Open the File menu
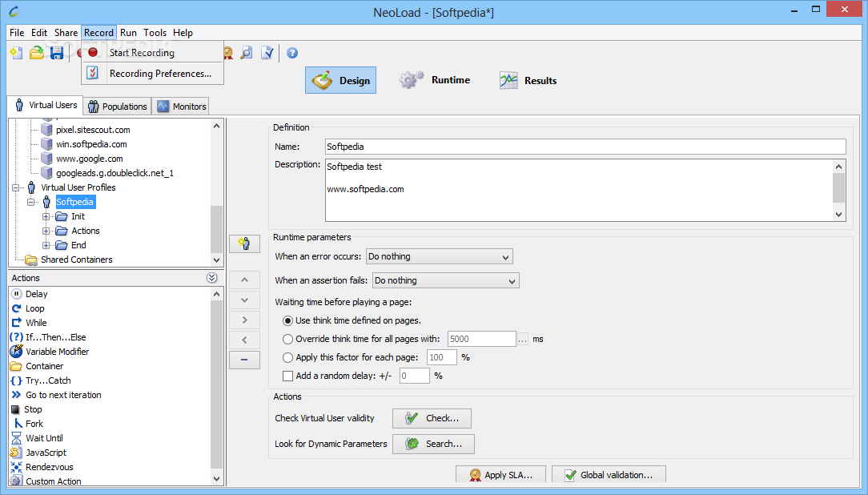The image size is (868, 495). (17, 33)
